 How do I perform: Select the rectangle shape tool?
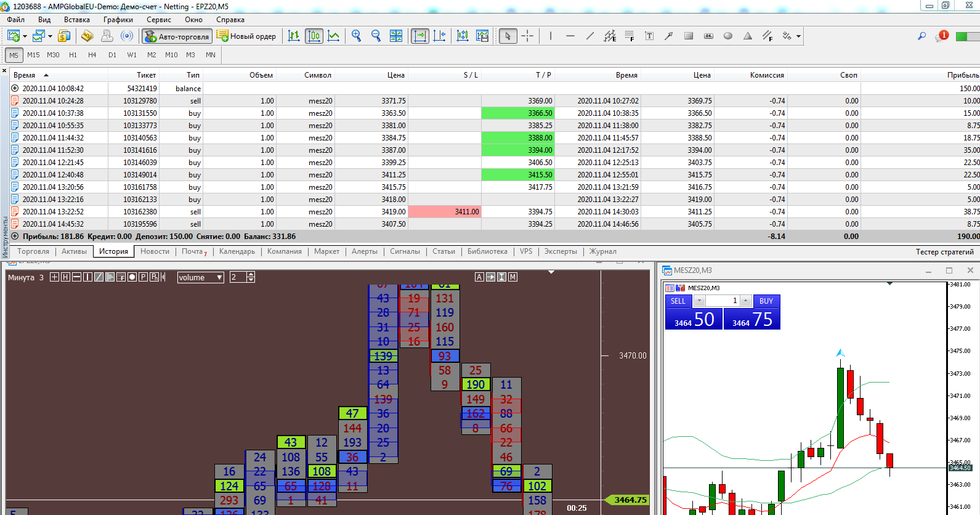(689, 36)
